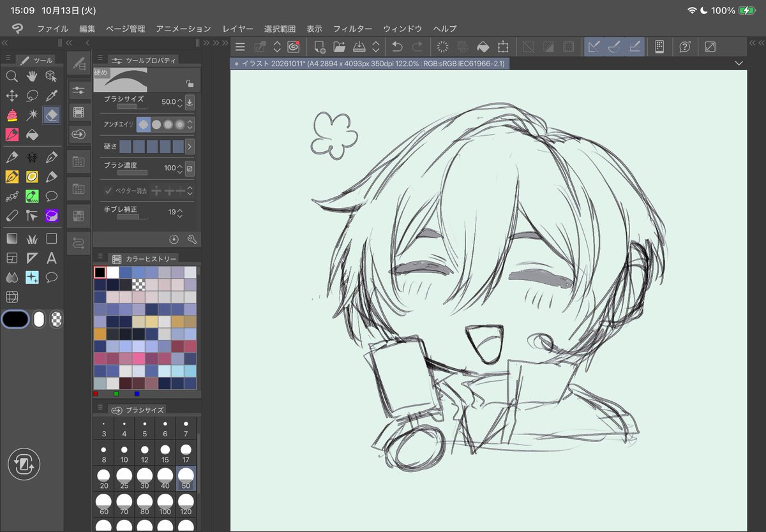766x532 pixels.
Task: Select the Text 'A' tool
Action: click(52, 258)
